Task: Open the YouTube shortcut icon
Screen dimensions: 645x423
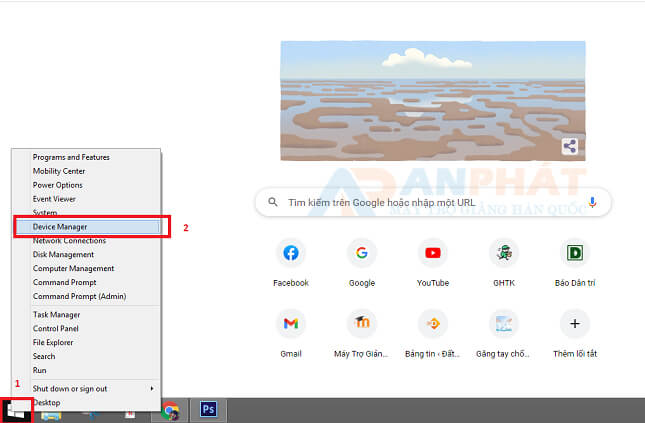Action: [433, 253]
